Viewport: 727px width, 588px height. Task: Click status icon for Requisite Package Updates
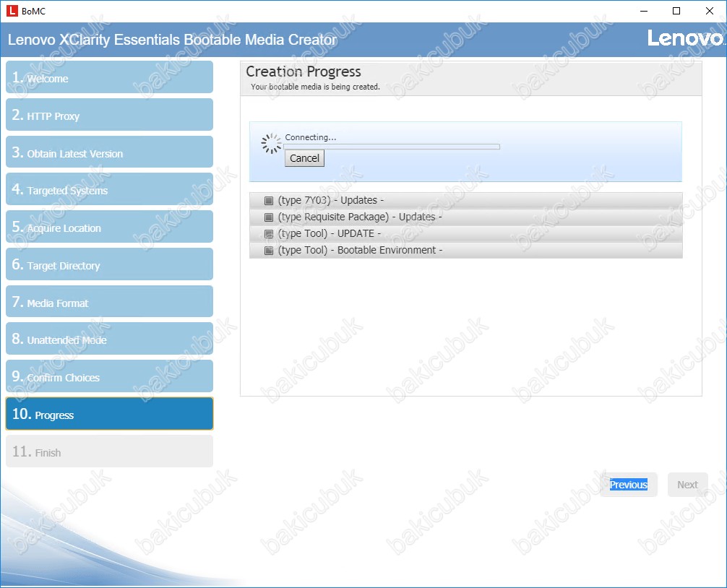point(268,217)
